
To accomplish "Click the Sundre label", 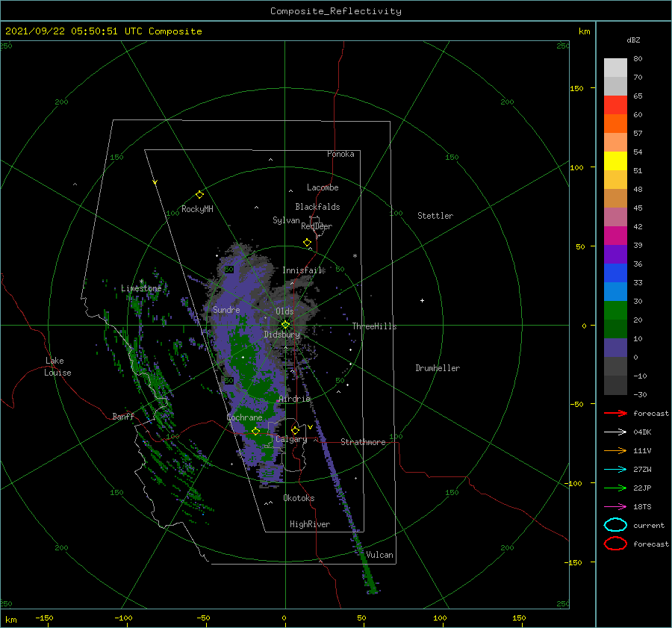I will coord(226,309).
